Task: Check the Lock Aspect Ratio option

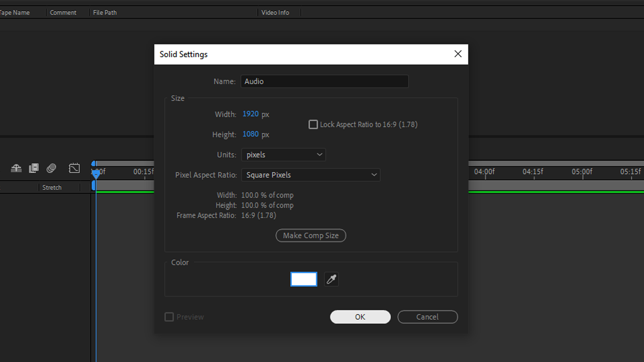Action: (x=313, y=124)
